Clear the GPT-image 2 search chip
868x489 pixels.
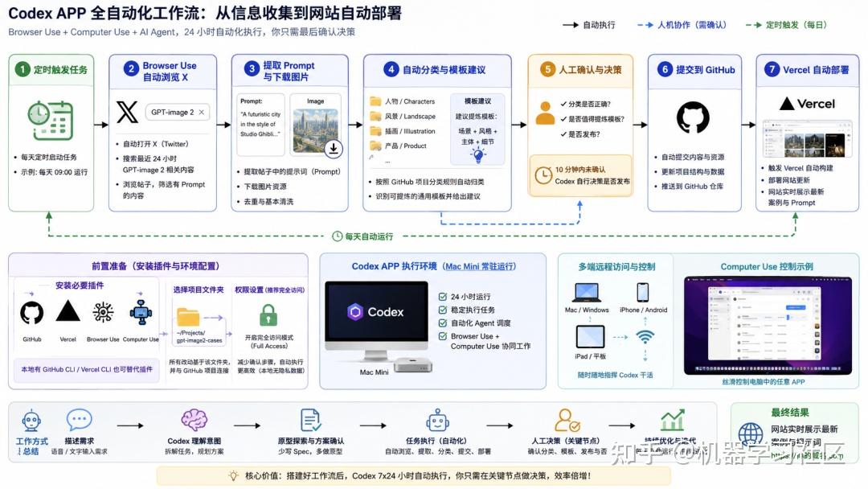point(202,112)
